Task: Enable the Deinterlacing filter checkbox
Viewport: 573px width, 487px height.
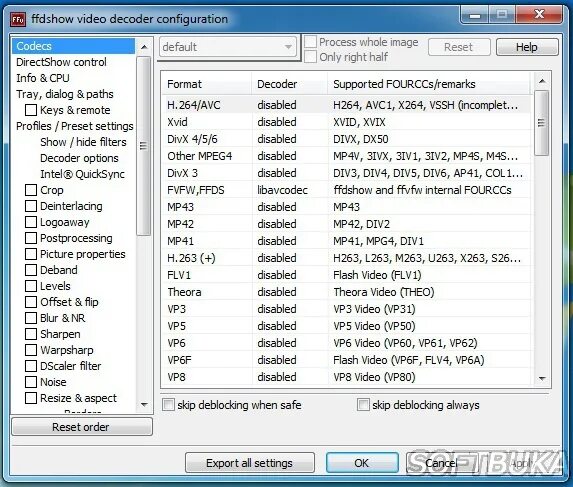Action: coord(31,206)
